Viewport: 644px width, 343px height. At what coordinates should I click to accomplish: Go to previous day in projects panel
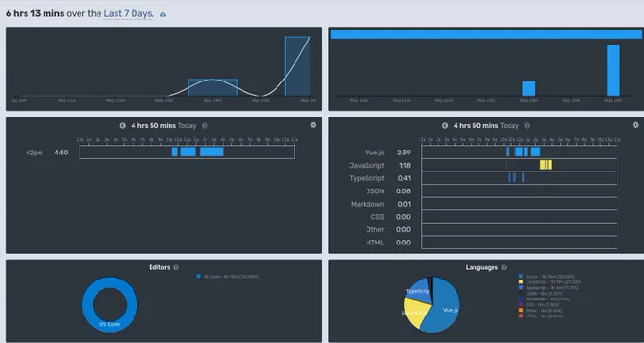pos(122,126)
